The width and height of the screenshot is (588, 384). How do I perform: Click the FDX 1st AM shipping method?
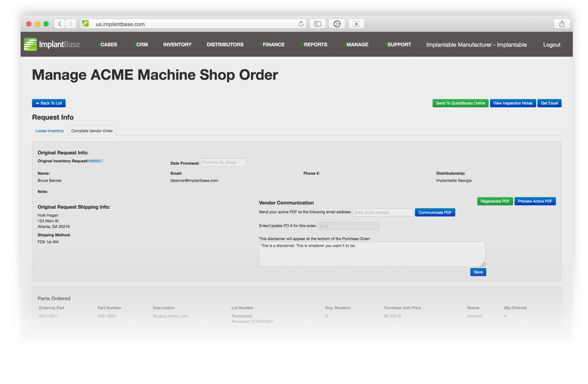(x=48, y=242)
